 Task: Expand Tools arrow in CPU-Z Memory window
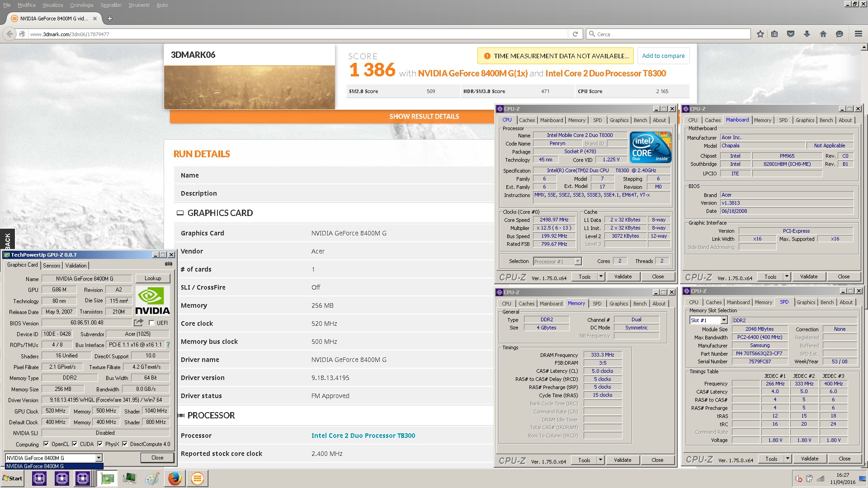click(600, 460)
